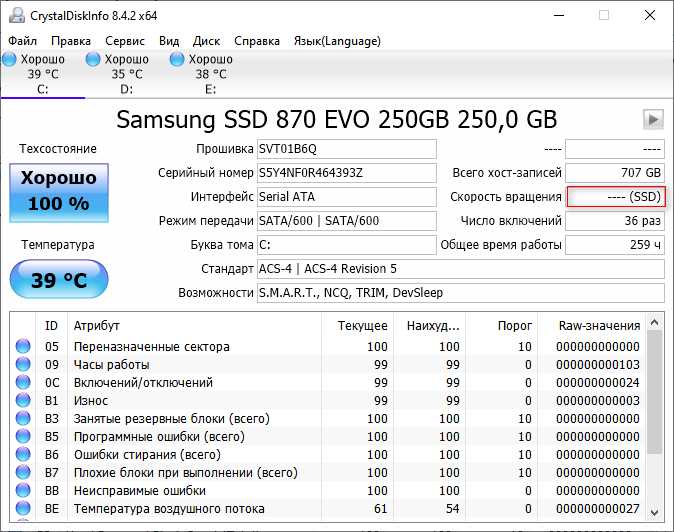Image resolution: width=674 pixels, height=532 pixels.
Task: Click status orb of row BB Неисправимые ошибки
Action: coord(23,490)
